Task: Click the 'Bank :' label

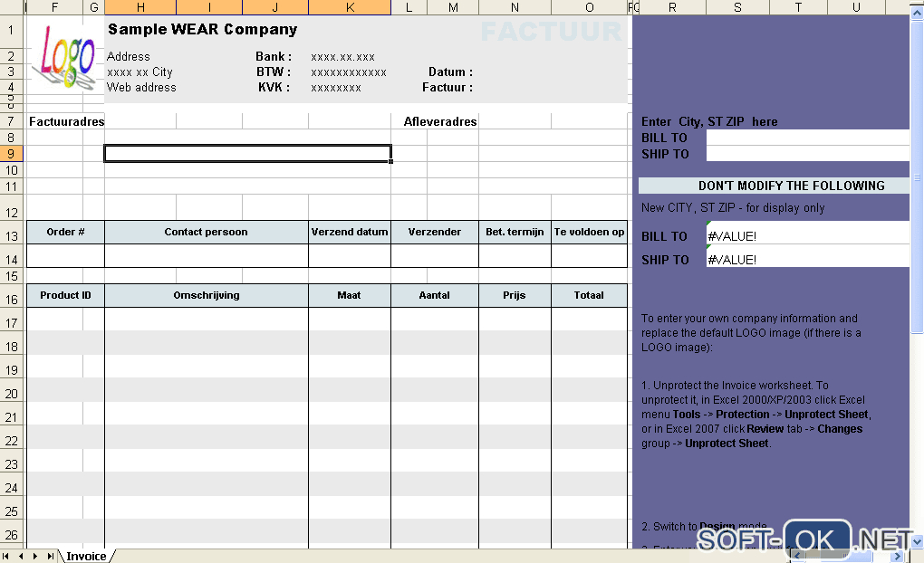Action: point(274,56)
